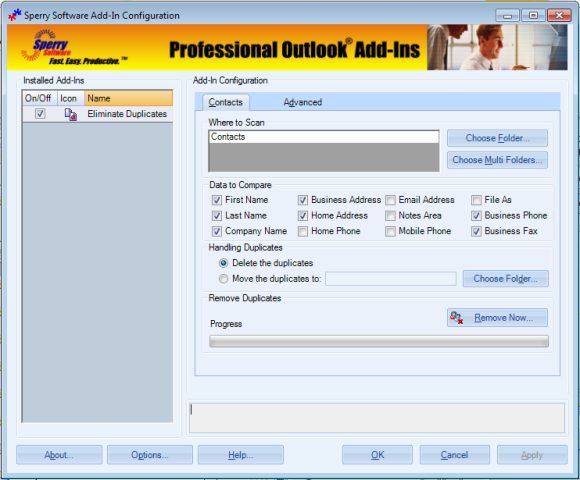Uncheck the Home Address checkbox
Viewport: 580px width, 480px height.
(303, 216)
